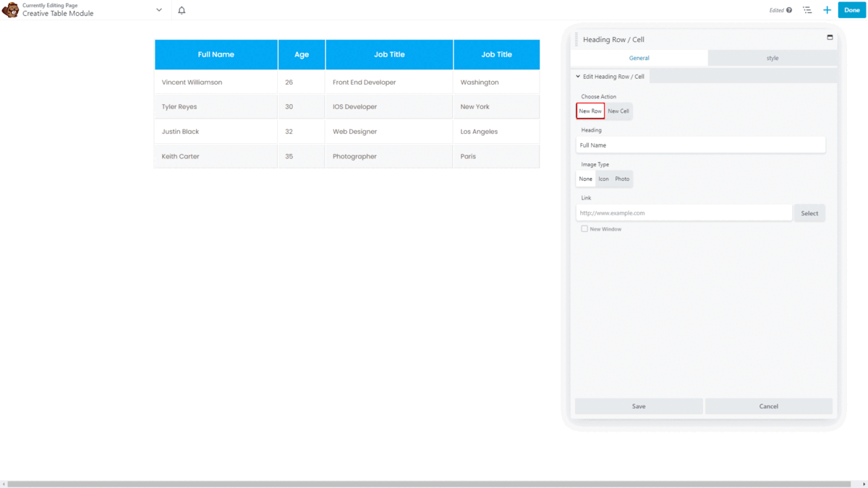Screen dimensions: 868x488
Task: Open the notifications bell icon
Action: 182,10
